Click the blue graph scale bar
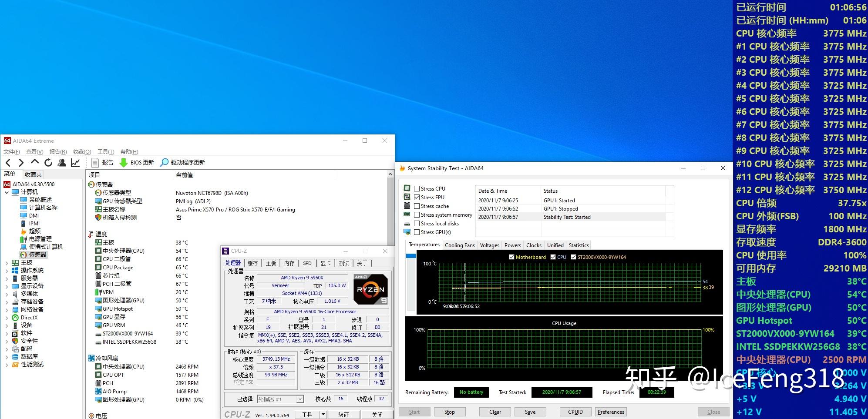This screenshot has height=419, width=868. tap(411, 256)
